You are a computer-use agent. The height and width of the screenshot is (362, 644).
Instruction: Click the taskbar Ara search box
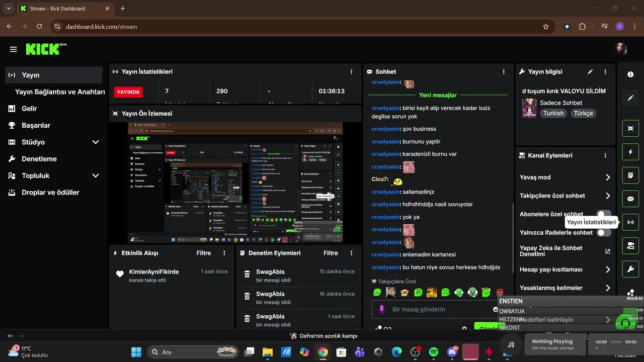tap(193, 352)
